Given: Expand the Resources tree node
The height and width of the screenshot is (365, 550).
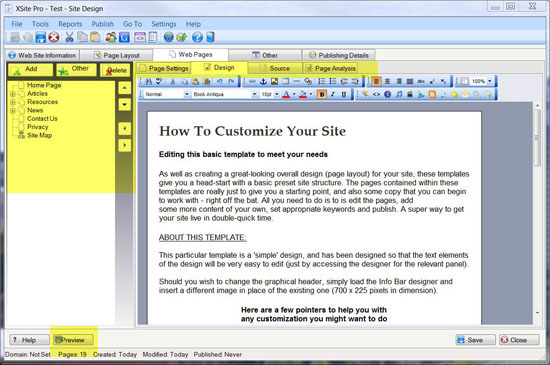Looking at the screenshot, I should click(x=13, y=102).
